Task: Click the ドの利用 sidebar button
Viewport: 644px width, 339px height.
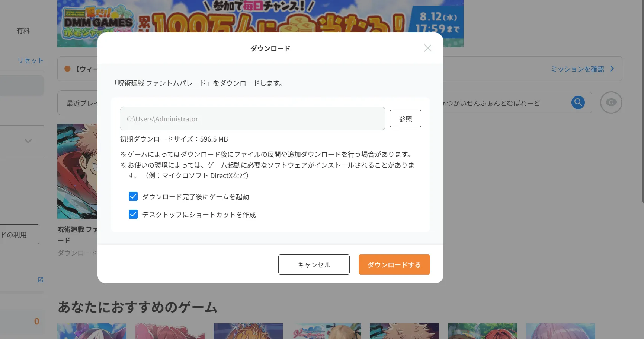Action: pyautogui.click(x=19, y=234)
